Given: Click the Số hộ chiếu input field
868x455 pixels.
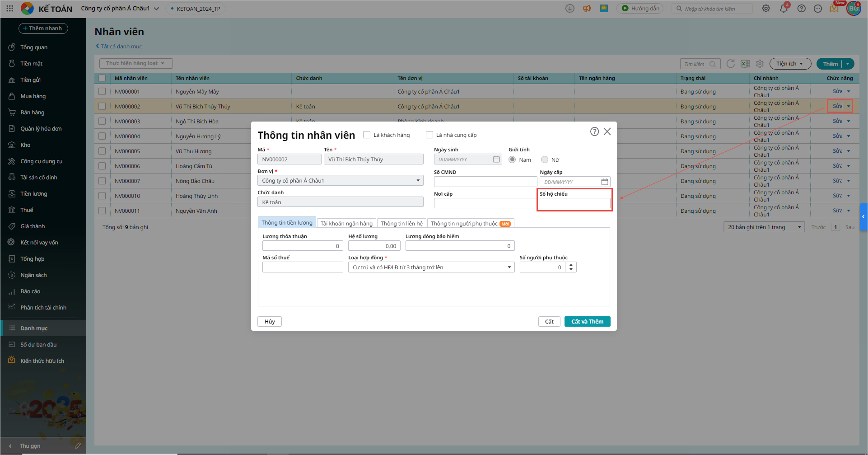Looking at the screenshot, I should (x=575, y=203).
